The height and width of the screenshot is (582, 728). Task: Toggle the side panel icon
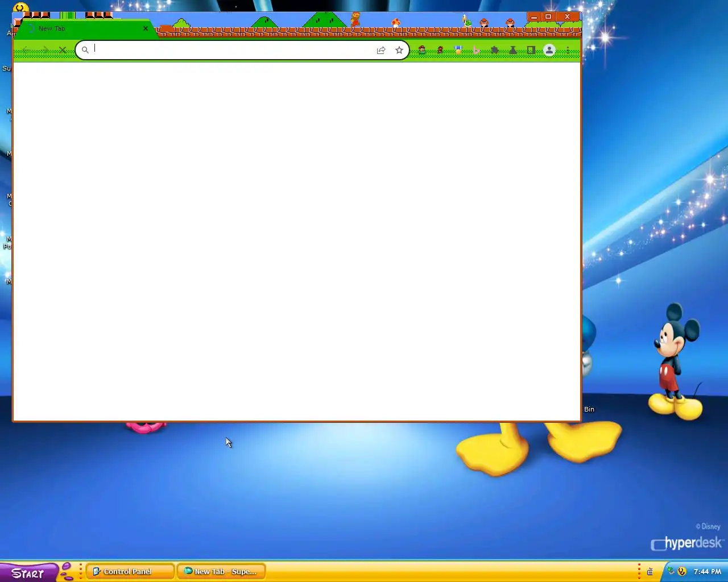pyautogui.click(x=531, y=50)
